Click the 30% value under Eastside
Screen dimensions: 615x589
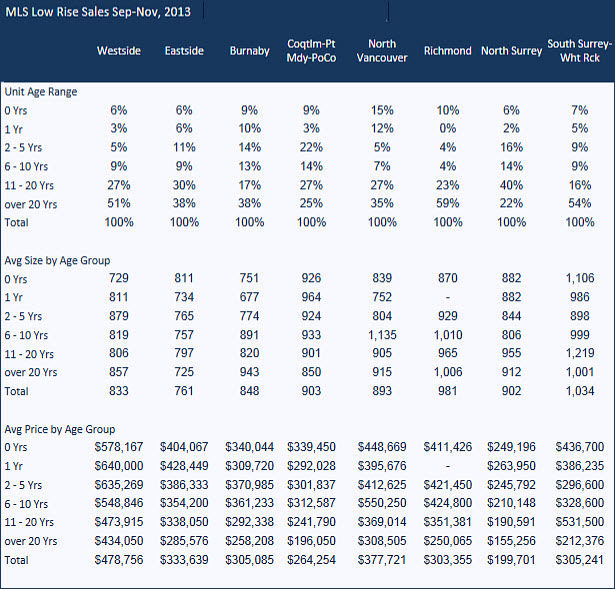(x=184, y=185)
